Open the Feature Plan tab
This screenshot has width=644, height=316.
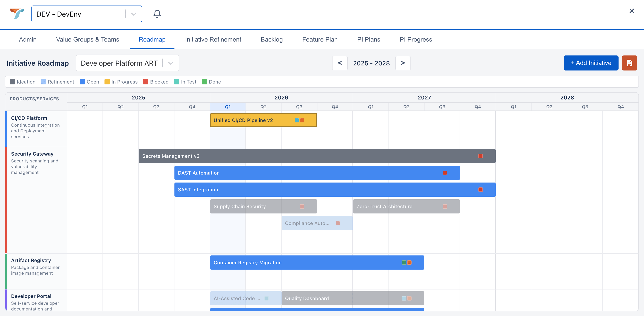(320, 39)
